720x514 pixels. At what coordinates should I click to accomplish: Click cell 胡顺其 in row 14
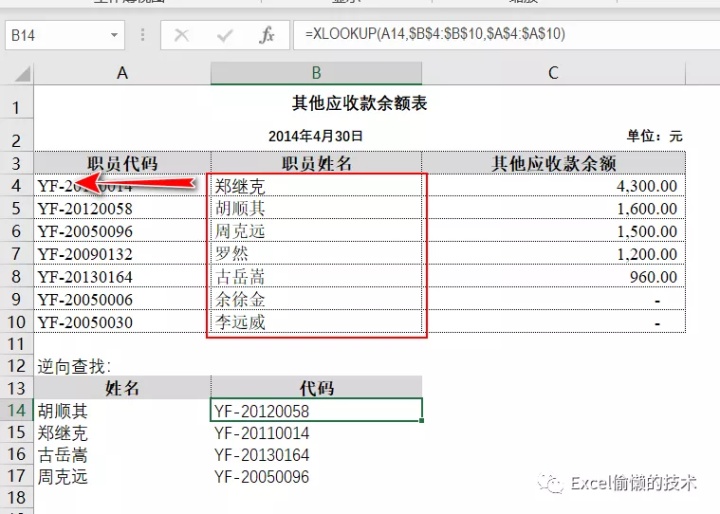coord(122,410)
